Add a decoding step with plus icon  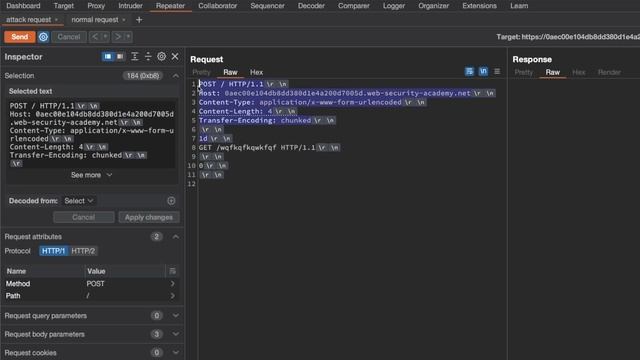coord(171,201)
